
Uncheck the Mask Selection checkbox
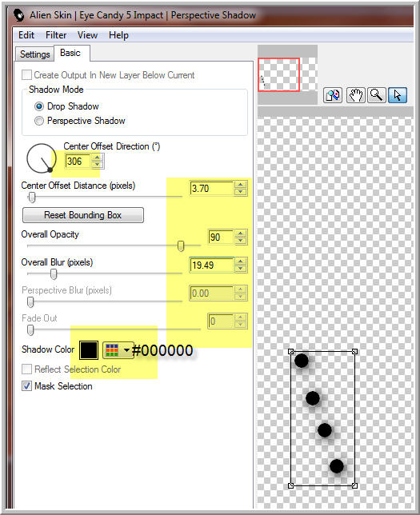coord(26,386)
